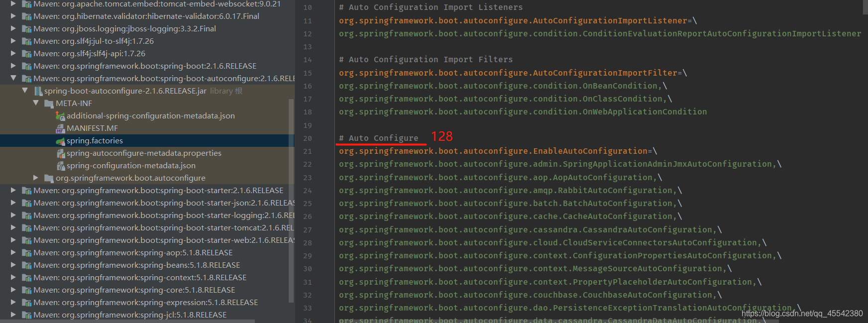Screen dimensions: 868x323
Task: Collapse the spring-boot-autoconfigure-2.1.6.RELEASE.jar node
Action: tap(24, 91)
